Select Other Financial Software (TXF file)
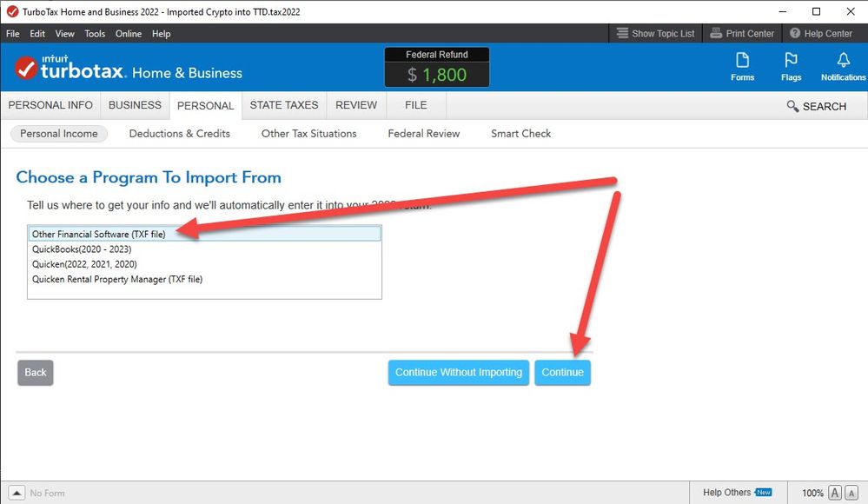This screenshot has height=504, width=868. (98, 234)
